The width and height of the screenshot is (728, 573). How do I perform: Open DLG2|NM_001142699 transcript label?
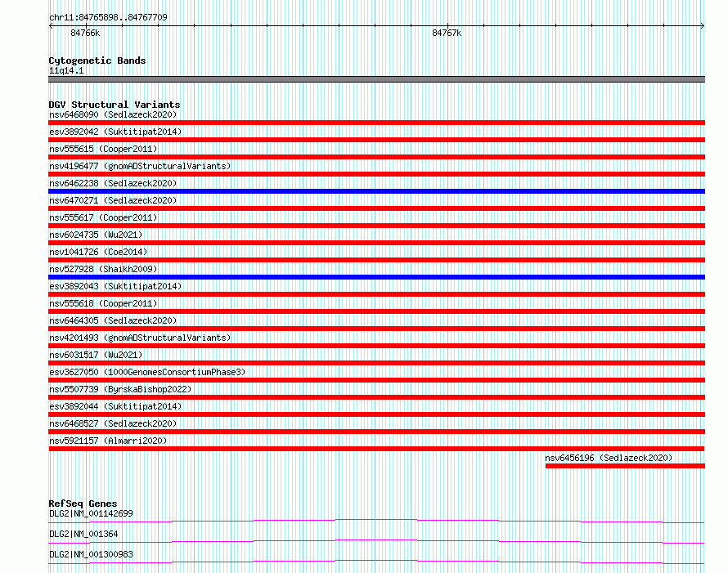pyautogui.click(x=91, y=513)
